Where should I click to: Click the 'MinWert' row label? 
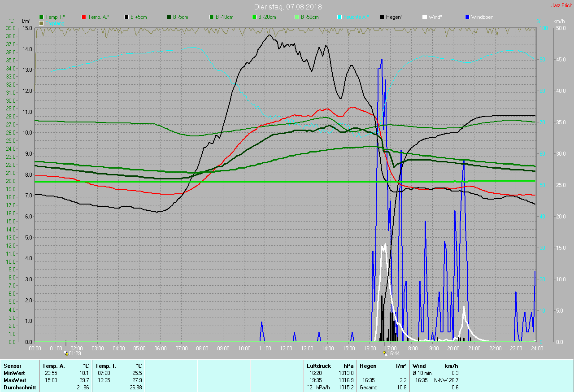click(14, 373)
